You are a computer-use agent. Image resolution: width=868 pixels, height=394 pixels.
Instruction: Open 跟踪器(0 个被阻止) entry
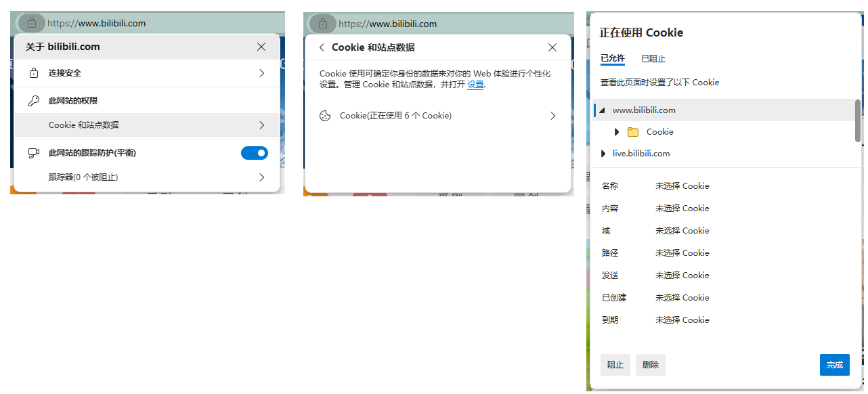tap(146, 177)
